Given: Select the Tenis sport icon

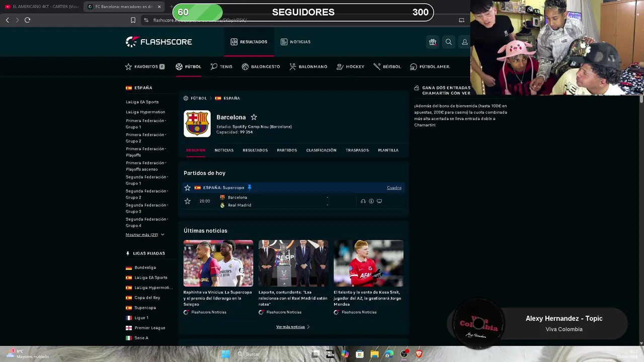Looking at the screenshot, I should [x=214, y=66].
